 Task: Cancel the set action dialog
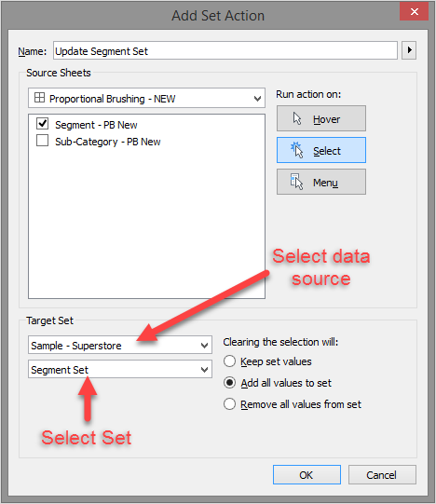382,474
